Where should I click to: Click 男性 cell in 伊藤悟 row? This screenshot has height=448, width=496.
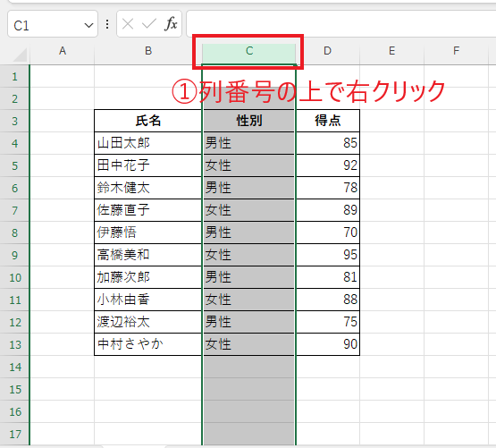click(249, 232)
